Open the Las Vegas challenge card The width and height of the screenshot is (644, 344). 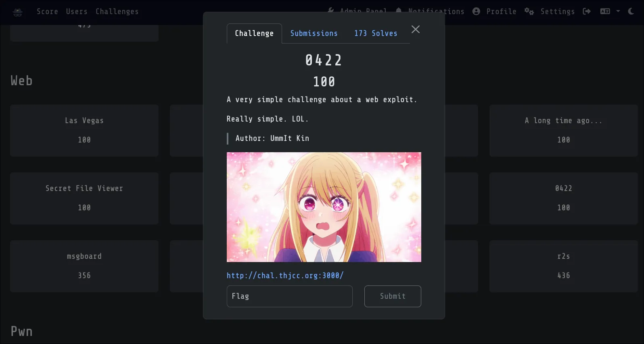point(84,130)
